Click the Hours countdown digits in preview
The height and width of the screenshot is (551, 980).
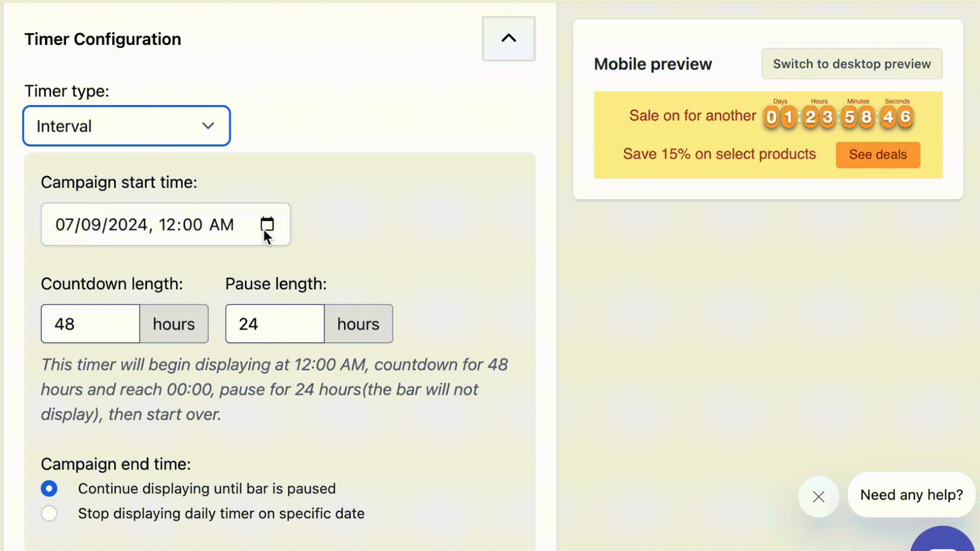pyautogui.click(x=819, y=117)
